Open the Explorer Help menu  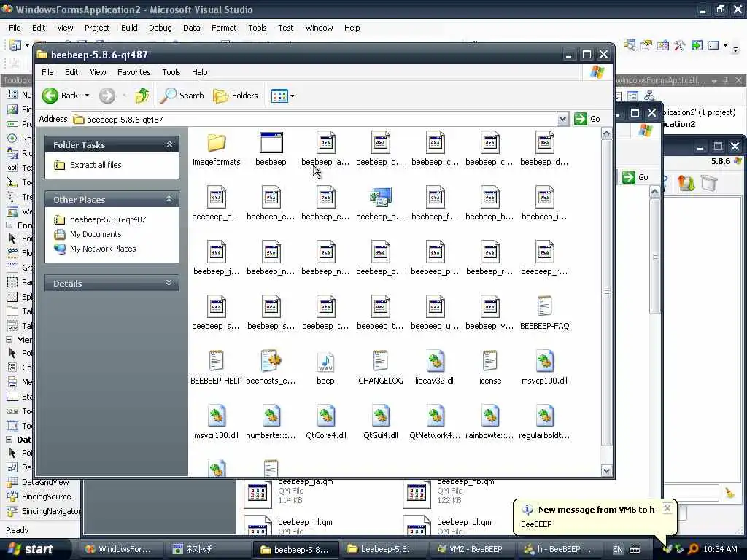pyautogui.click(x=200, y=72)
